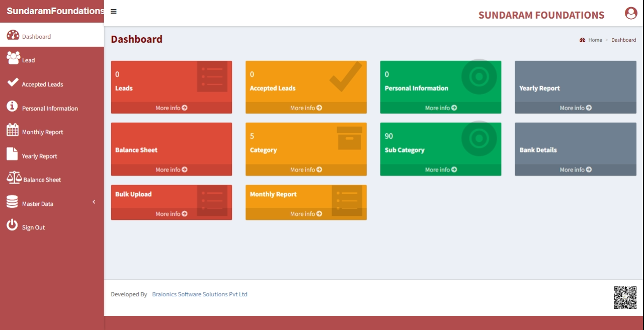The height and width of the screenshot is (330, 644).
Task: Click the list icon on Monthly Report card
Action: click(347, 200)
